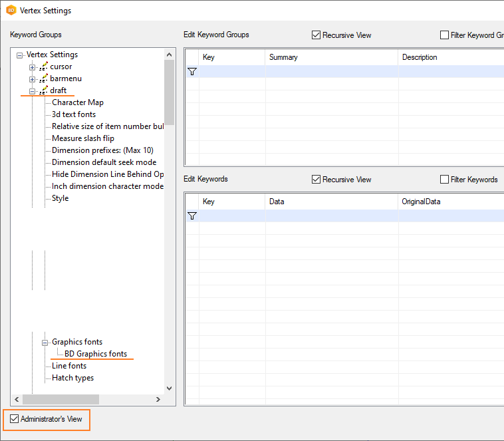This screenshot has width=504, height=441.
Task: Uncheck the Administrator's View checkbox
Action: (15, 420)
